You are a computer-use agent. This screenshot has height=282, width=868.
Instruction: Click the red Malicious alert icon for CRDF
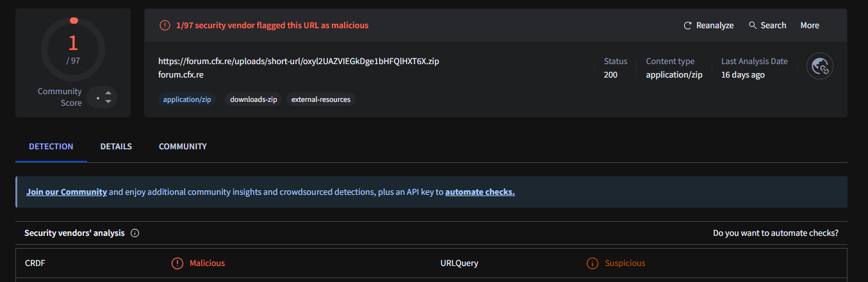177,263
